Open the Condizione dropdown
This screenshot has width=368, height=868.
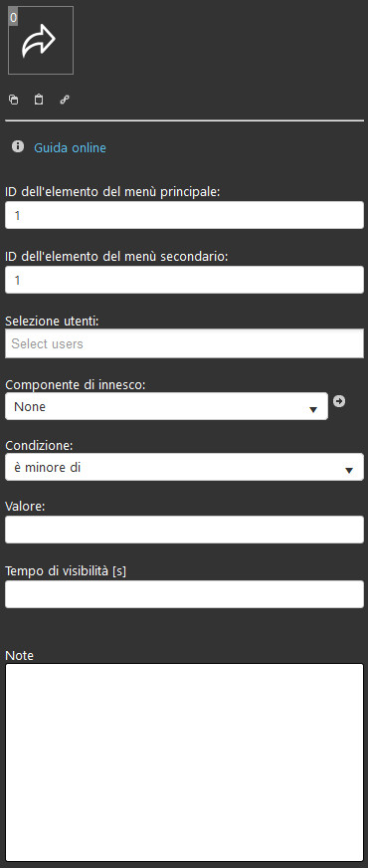tap(184, 467)
